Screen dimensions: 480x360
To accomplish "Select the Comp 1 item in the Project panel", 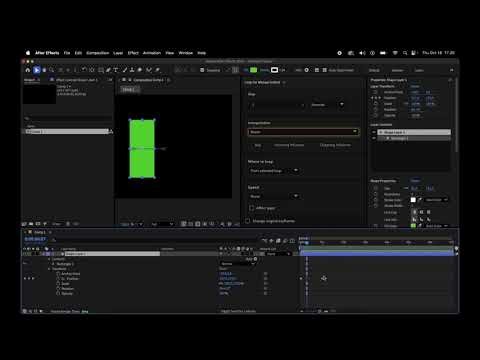I will click(67, 132).
